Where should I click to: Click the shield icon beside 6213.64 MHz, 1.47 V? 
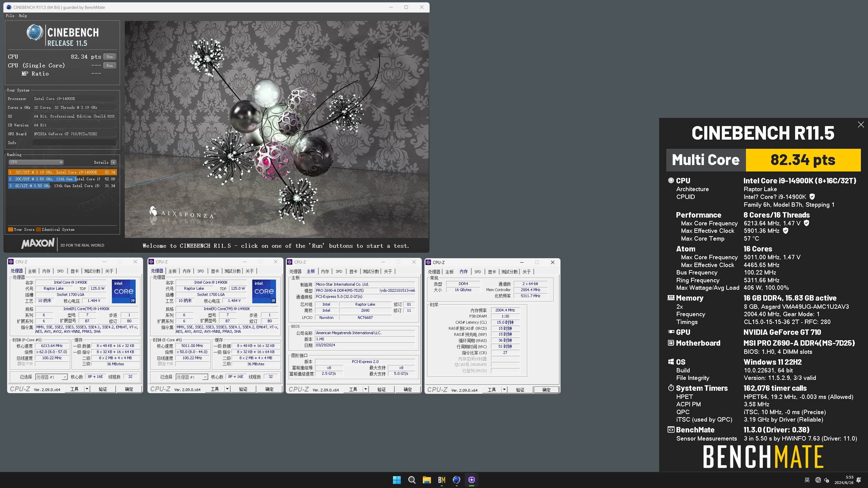tap(807, 223)
